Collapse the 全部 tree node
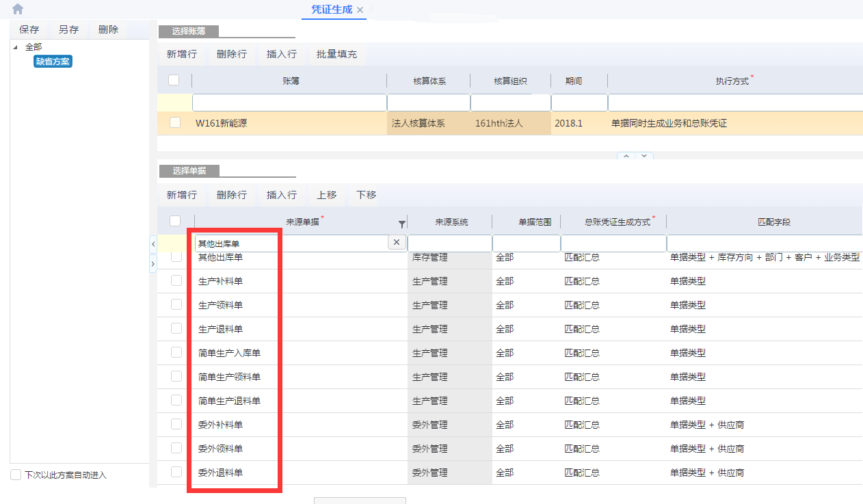 pos(16,47)
